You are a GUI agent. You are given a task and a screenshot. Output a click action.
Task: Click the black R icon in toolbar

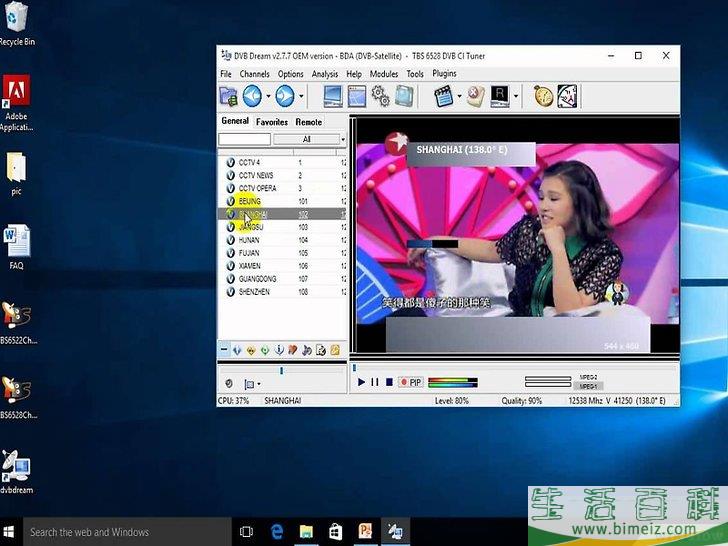point(500,96)
